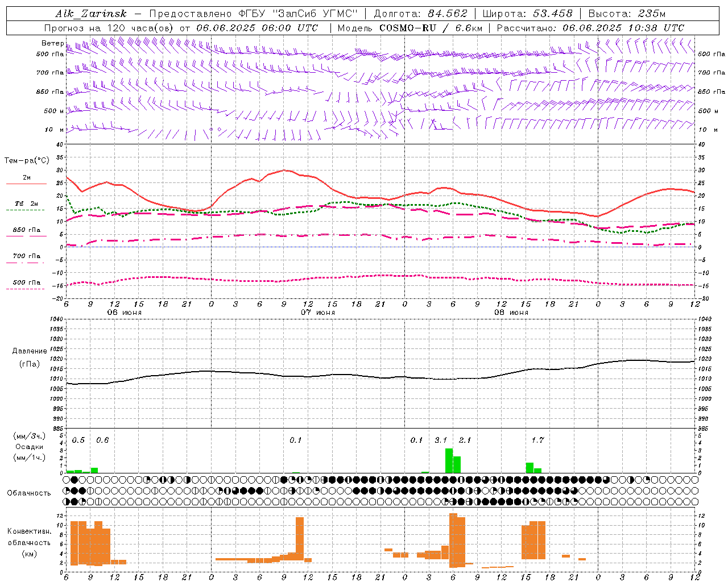
Task: Click the tallest green precipitation bar under 3.1
Action: (449, 460)
